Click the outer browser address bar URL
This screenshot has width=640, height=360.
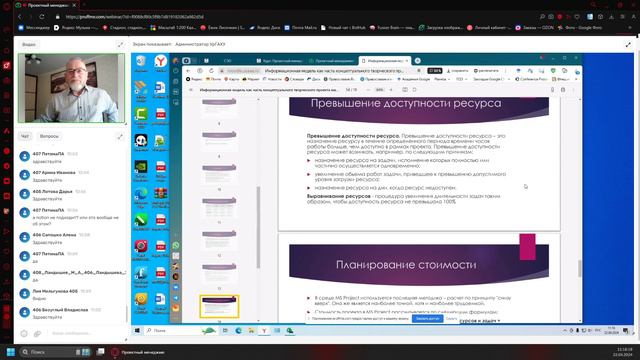[134, 17]
